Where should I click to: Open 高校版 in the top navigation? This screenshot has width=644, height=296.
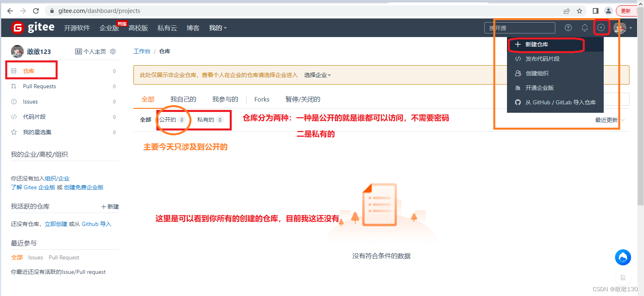click(x=138, y=28)
